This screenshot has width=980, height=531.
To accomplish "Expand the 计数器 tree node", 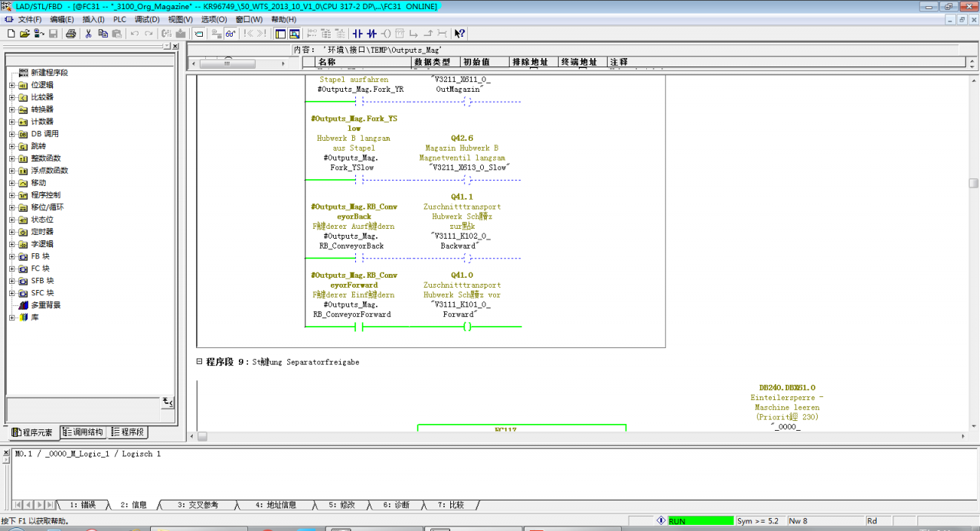I will coord(12,122).
